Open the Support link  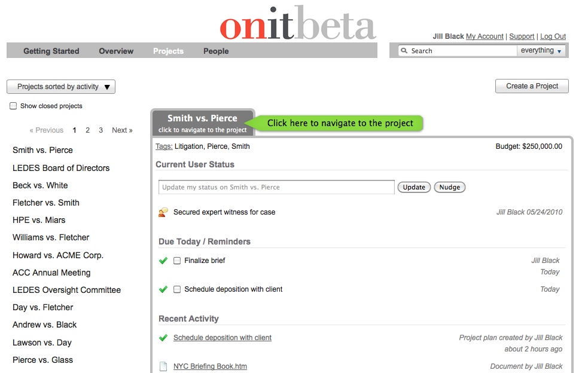522,36
